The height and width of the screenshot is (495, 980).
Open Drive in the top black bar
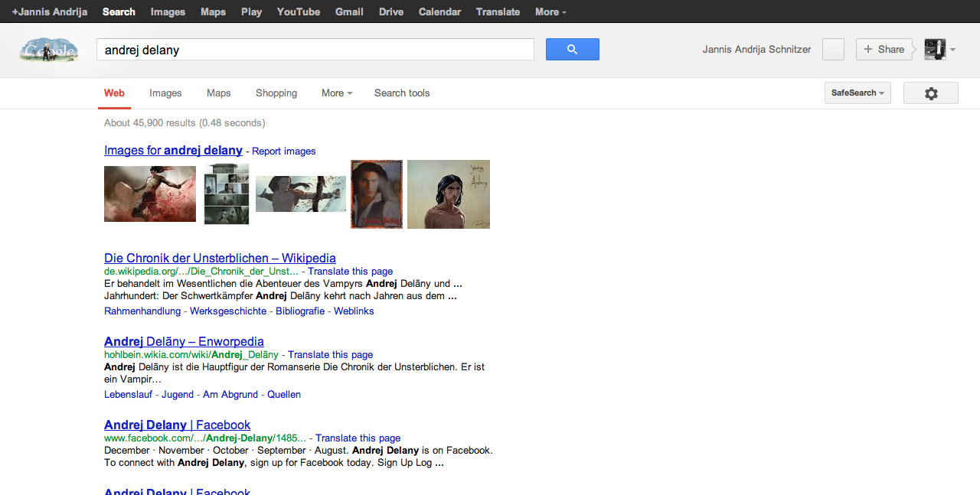point(391,11)
